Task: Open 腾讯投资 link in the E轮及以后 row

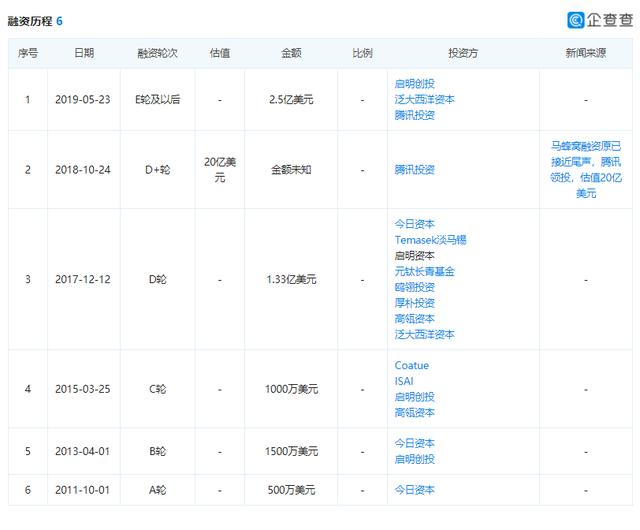Action: (414, 115)
